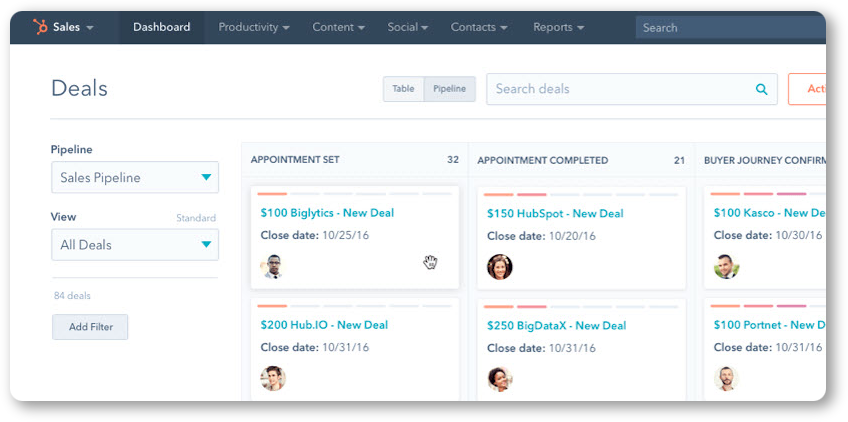Open the Sales Pipeline dropdown
This screenshot has height=422, width=848.
(135, 177)
